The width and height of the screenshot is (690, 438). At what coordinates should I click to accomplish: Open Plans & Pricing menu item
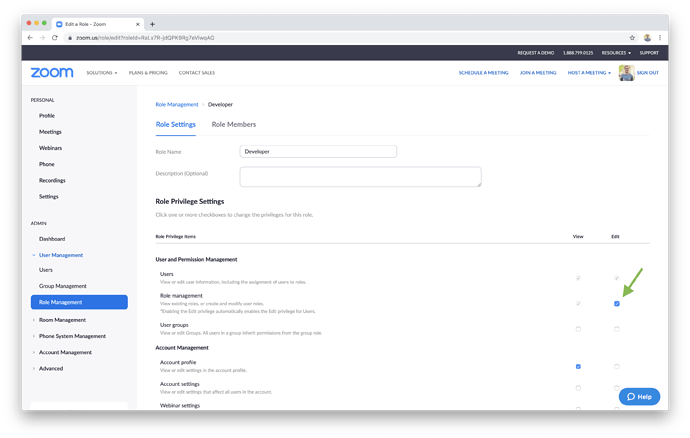point(148,73)
